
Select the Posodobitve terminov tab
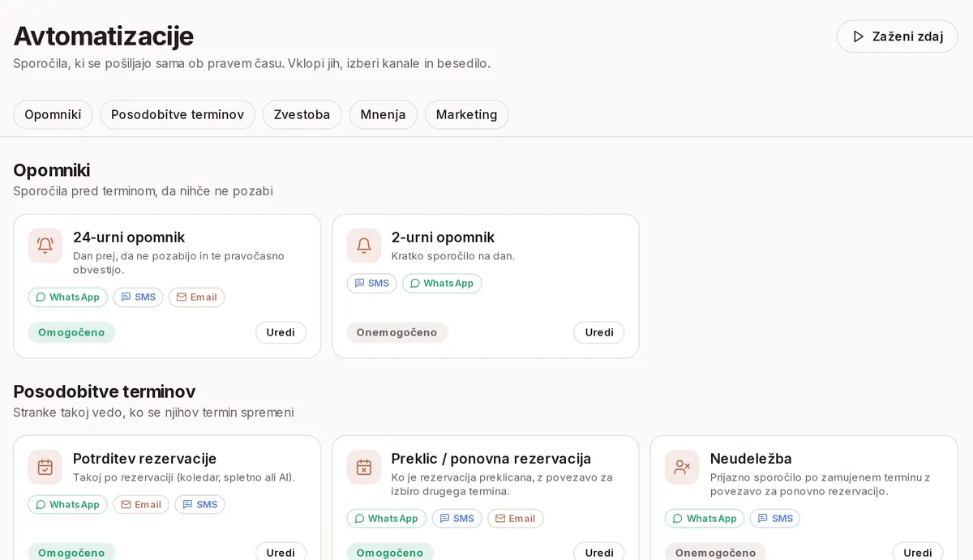pyautogui.click(x=178, y=114)
